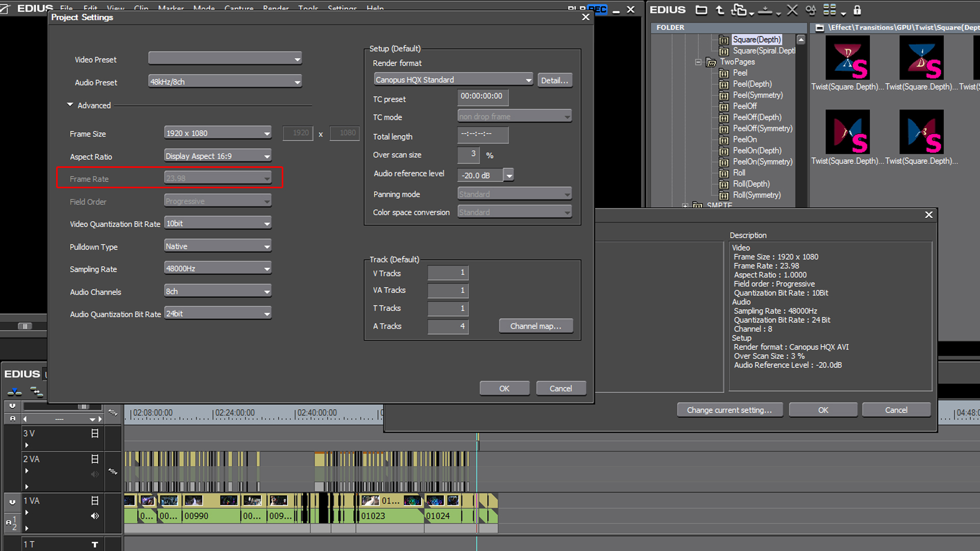
Task: Click OK in Project Settings dialog
Action: pos(504,388)
